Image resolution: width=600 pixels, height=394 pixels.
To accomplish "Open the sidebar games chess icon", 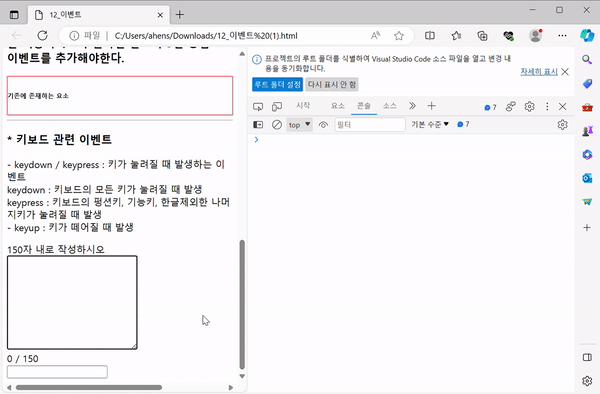I will point(587,131).
